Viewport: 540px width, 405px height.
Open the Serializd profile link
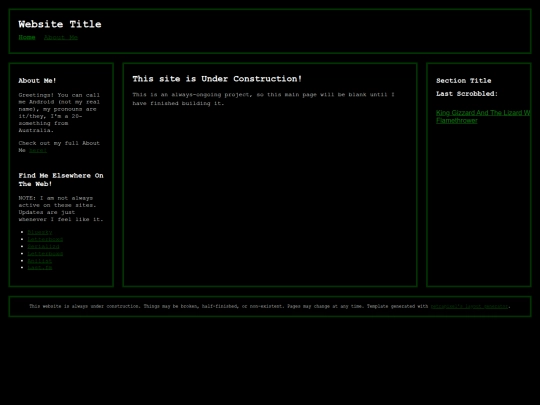(x=43, y=246)
